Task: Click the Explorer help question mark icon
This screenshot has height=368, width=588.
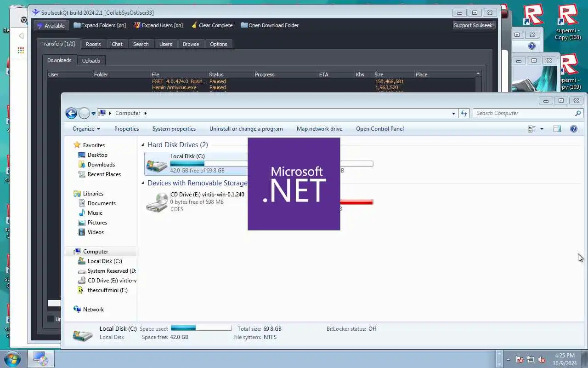Action: coord(574,129)
